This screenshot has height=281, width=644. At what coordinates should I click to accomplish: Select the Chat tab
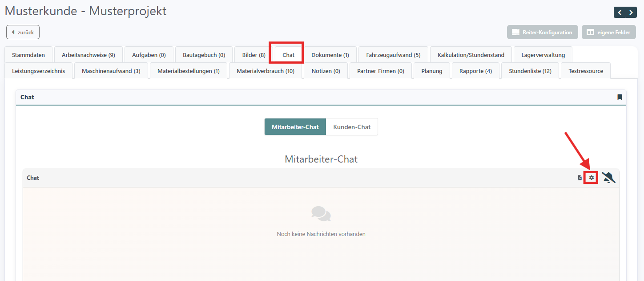(x=289, y=55)
